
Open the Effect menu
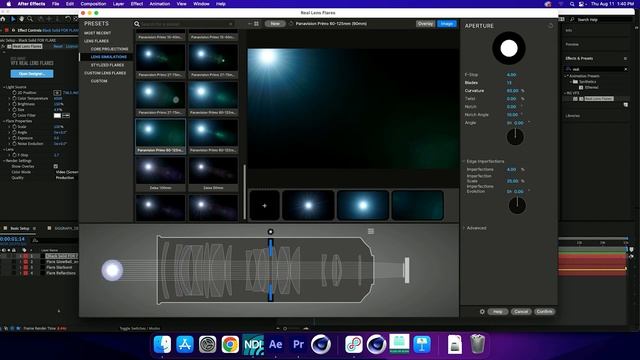point(137,4)
